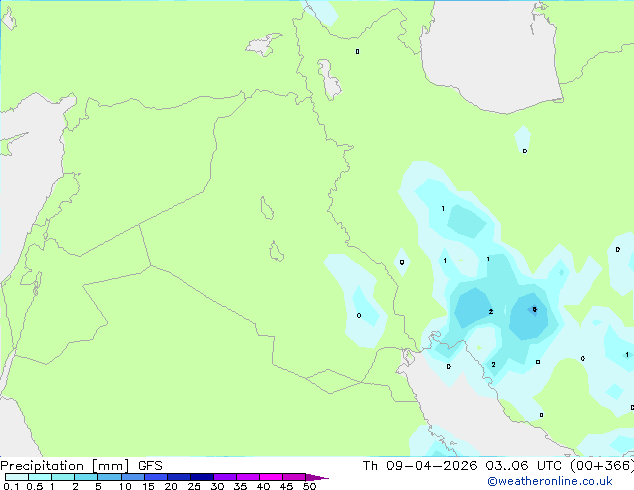Click the legend tick label "40"

[263, 486]
